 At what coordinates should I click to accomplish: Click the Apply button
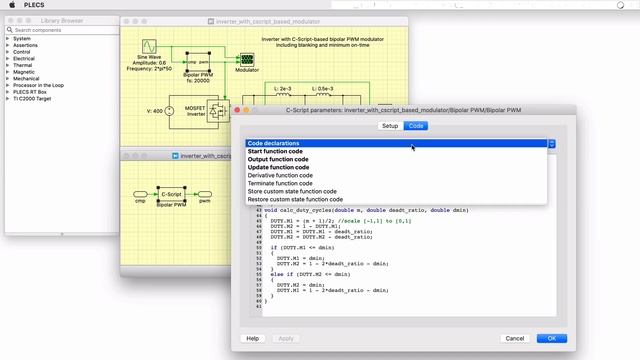tap(286, 338)
